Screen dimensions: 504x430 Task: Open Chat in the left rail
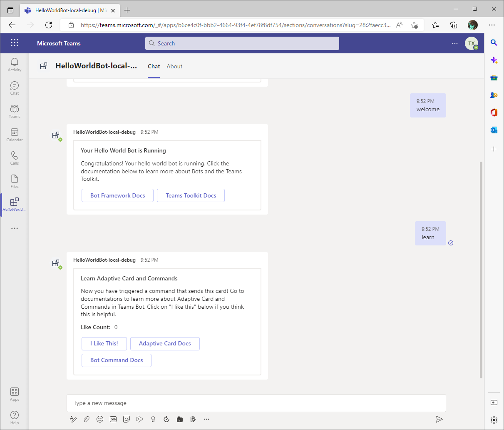(x=15, y=88)
